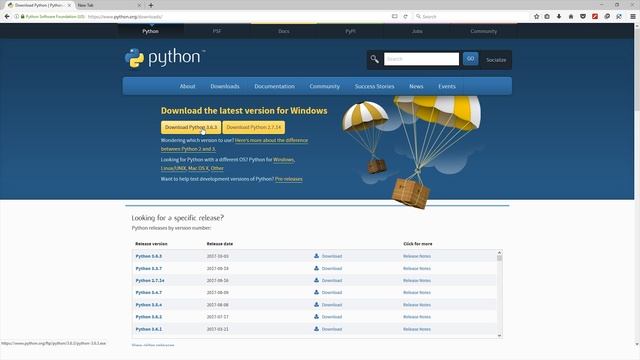Open the Python 2.7.14 release version link

150,280
